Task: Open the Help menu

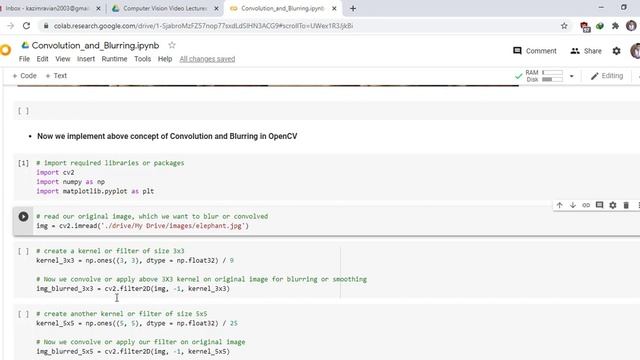Action: 165,59
